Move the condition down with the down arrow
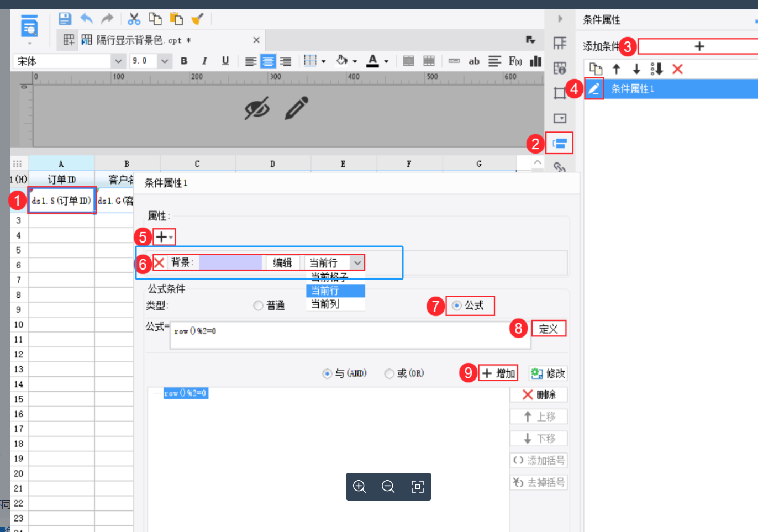Image resolution: width=758 pixels, height=532 pixels. pos(636,69)
